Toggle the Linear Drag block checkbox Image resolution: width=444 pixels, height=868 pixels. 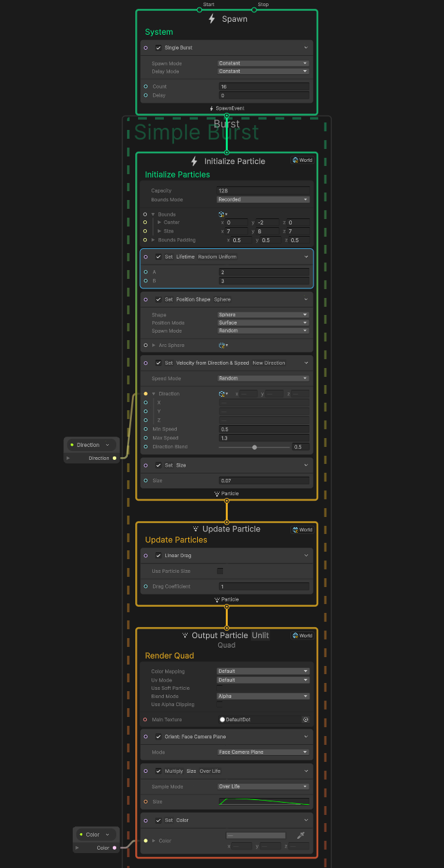click(158, 556)
